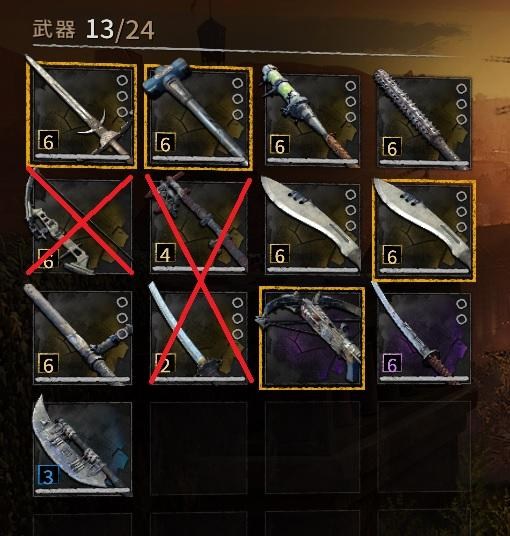Select the crossed-out bow weapon
The image size is (510, 536).
pos(82,226)
